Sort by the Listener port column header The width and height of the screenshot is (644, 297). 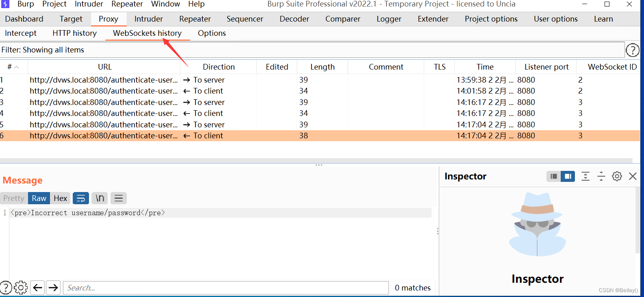546,67
